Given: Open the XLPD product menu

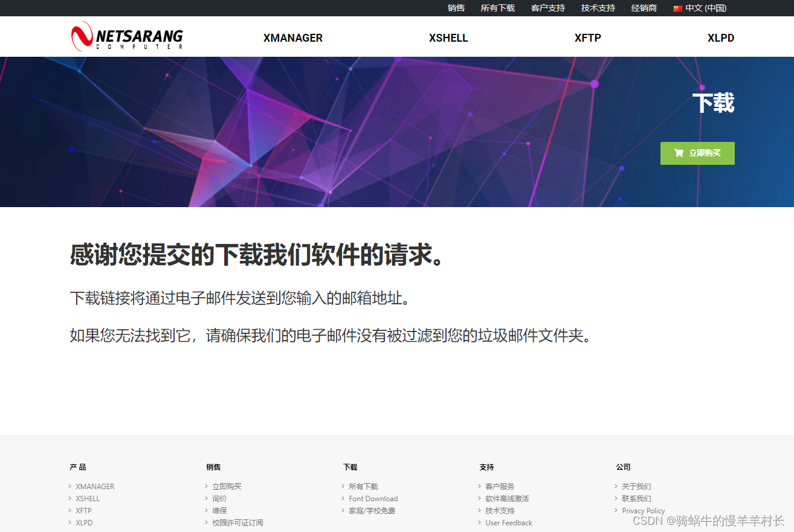Looking at the screenshot, I should click(721, 38).
